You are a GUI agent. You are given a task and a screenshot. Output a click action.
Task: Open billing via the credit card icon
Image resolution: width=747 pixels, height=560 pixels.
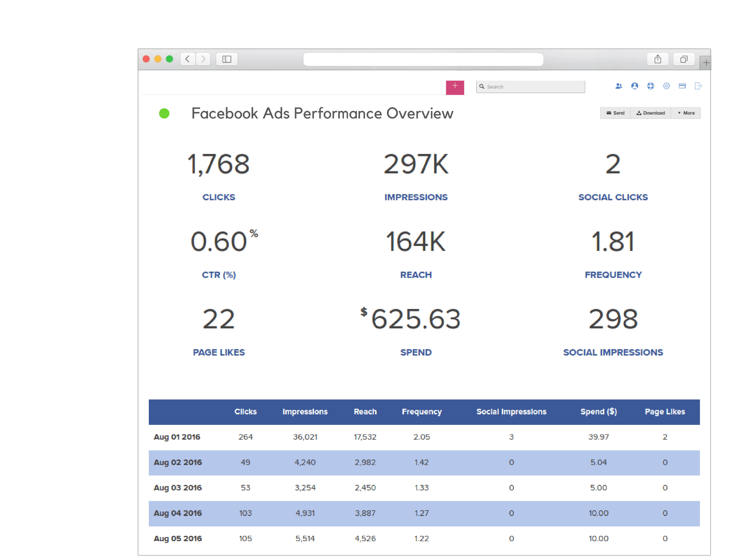click(x=682, y=86)
